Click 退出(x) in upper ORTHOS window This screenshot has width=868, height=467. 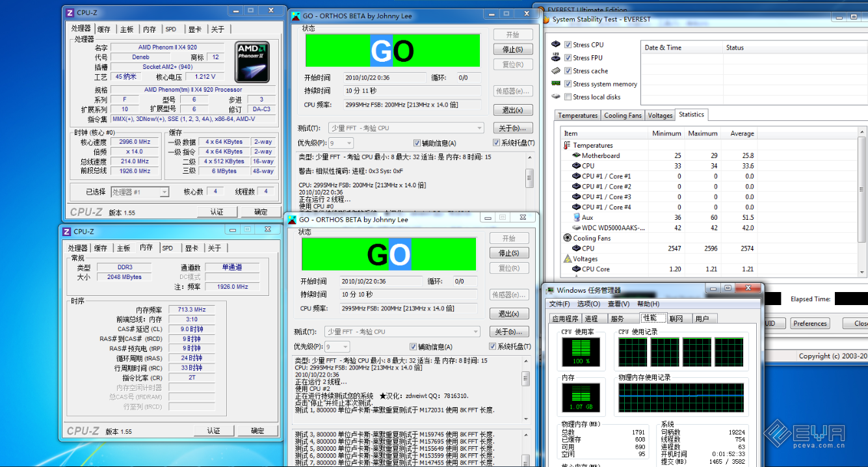pos(512,110)
